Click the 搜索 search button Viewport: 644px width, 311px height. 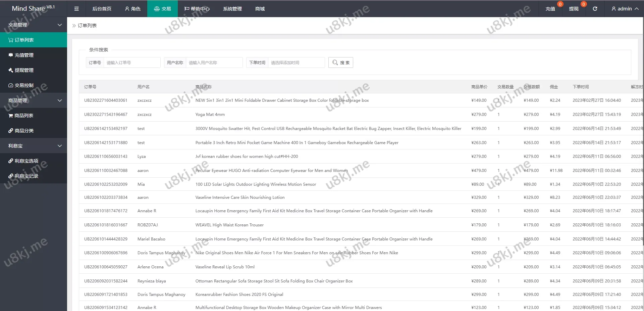click(x=340, y=62)
